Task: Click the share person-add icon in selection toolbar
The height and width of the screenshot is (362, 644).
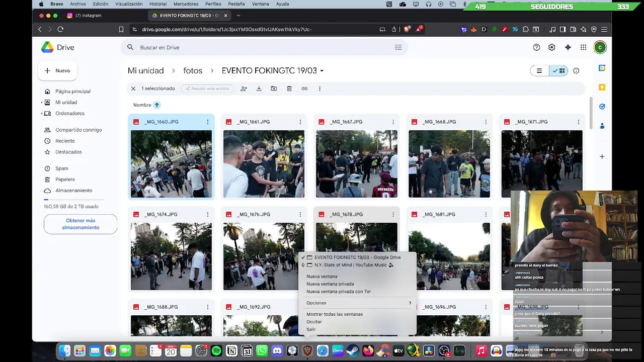Action: pos(244,88)
